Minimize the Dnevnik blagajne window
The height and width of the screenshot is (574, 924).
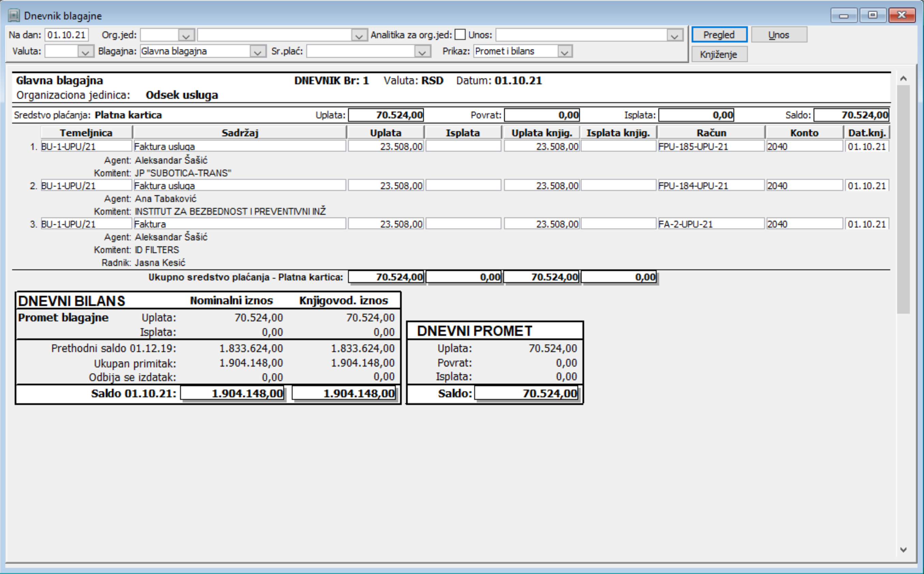click(844, 16)
